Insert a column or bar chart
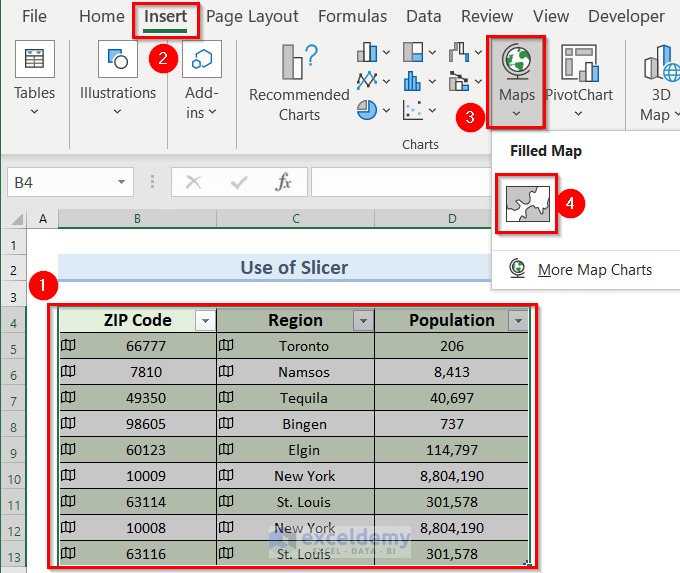Screen dimensions: 680x573 coord(367,52)
